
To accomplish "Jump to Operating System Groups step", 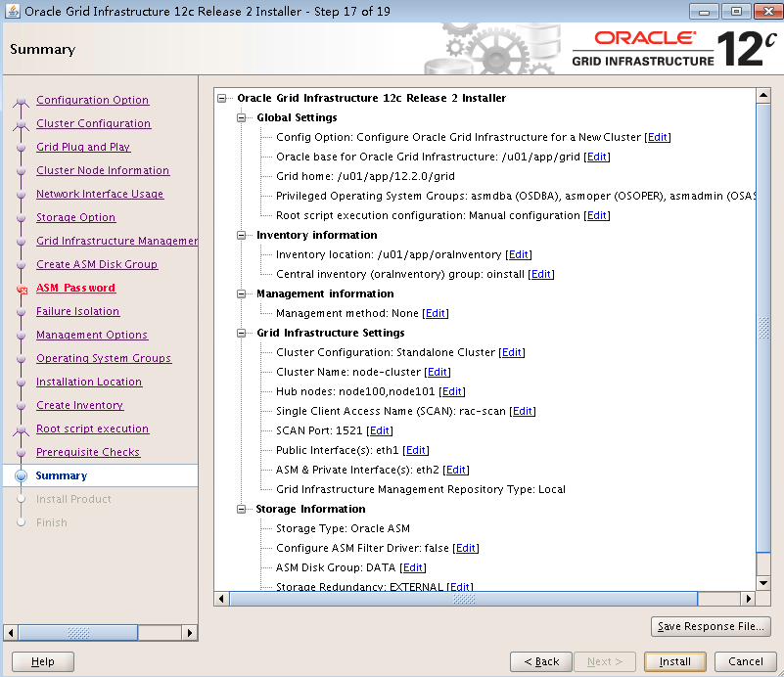I will coord(104,358).
